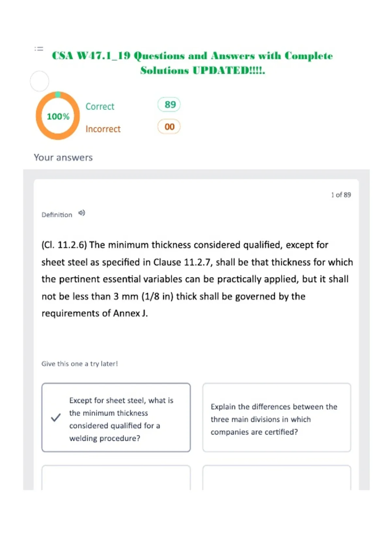This screenshot has height=556, width=392.
Task: Click the CSA W47.1_19 document title
Action: pos(192,63)
